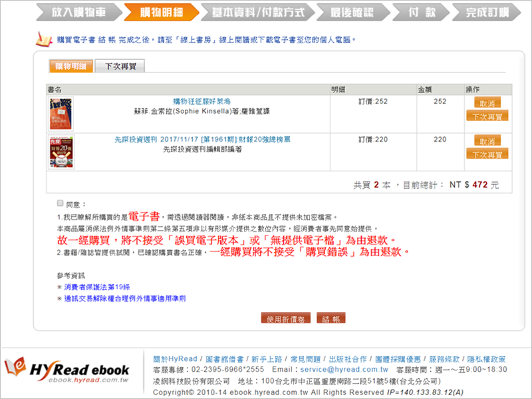Image resolution: width=532 pixels, height=399 pixels.
Task: Select the 購物明細 tab
Action: coord(70,66)
